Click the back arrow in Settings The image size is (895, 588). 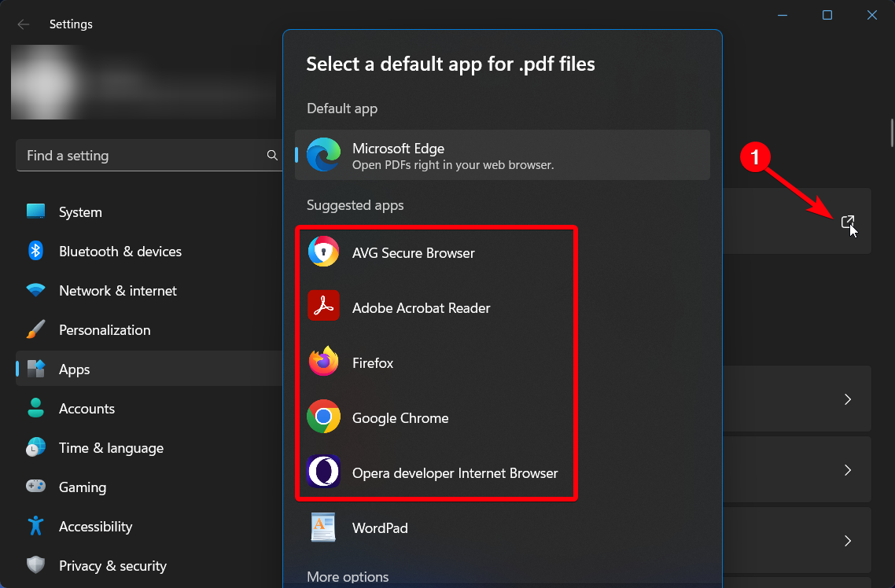tap(24, 24)
